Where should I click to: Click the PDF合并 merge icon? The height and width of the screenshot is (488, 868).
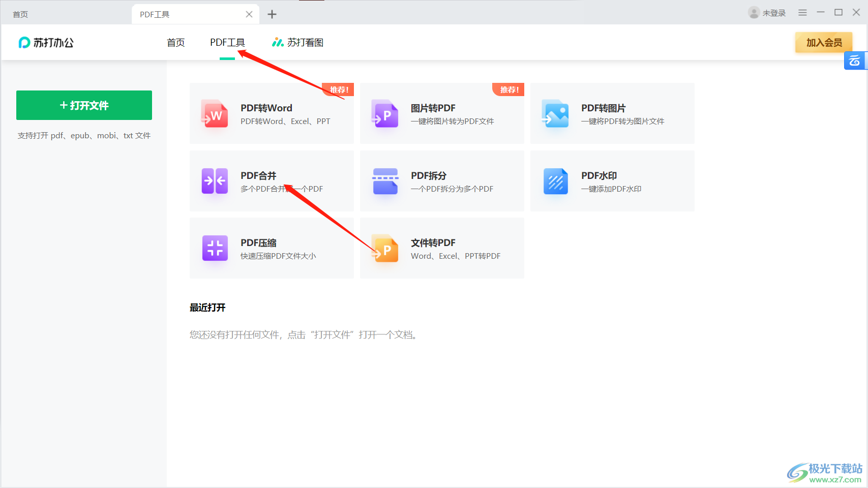[215, 181]
